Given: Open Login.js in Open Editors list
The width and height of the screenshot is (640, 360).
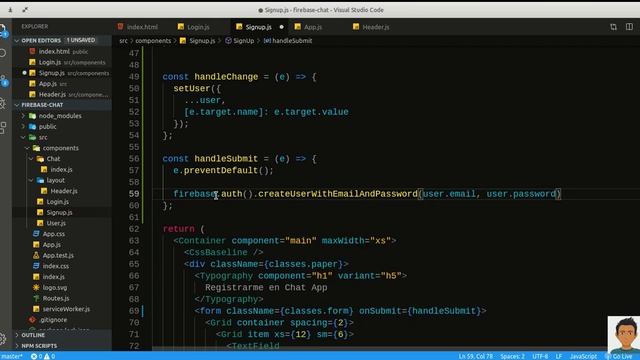Looking at the screenshot, I should point(50,62).
